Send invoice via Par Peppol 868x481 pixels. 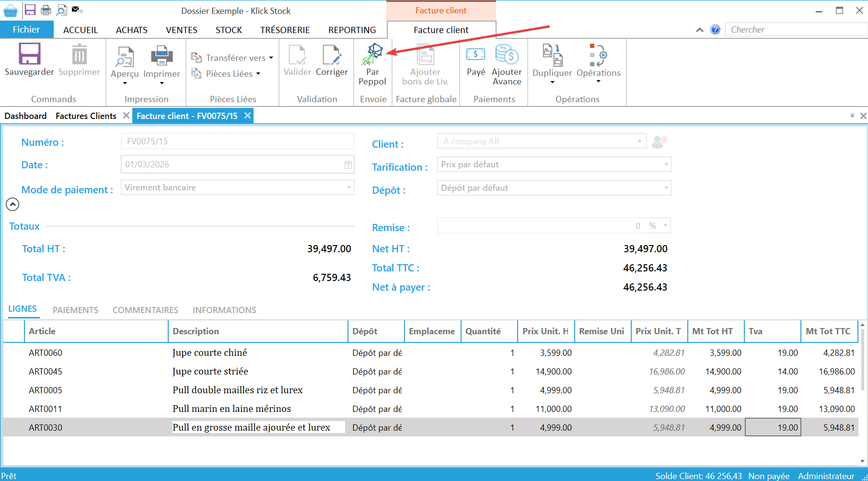372,55
